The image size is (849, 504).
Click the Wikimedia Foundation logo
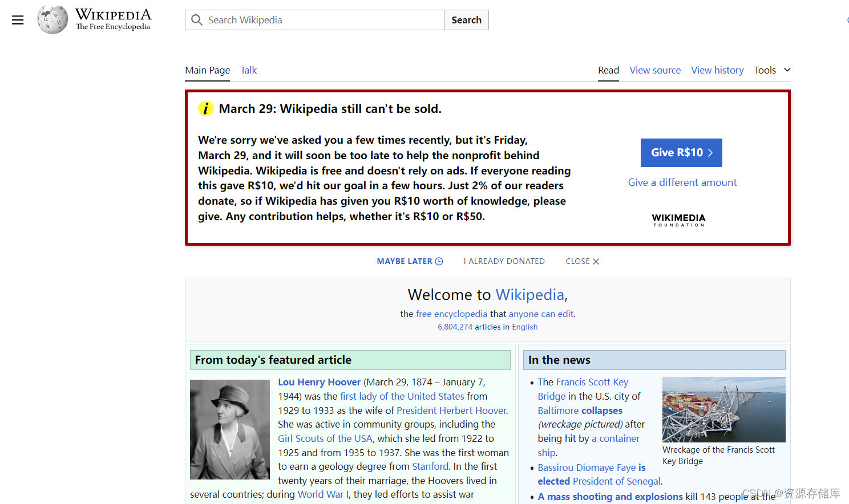click(x=678, y=220)
